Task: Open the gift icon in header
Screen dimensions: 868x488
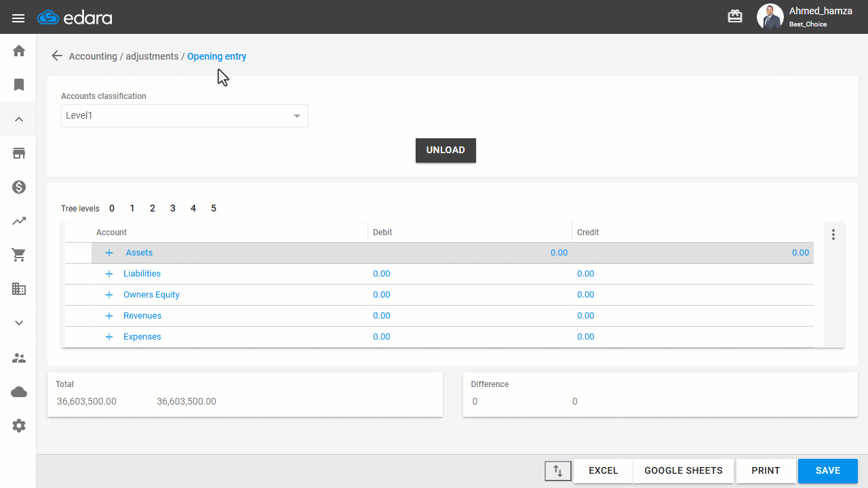Action: (735, 16)
